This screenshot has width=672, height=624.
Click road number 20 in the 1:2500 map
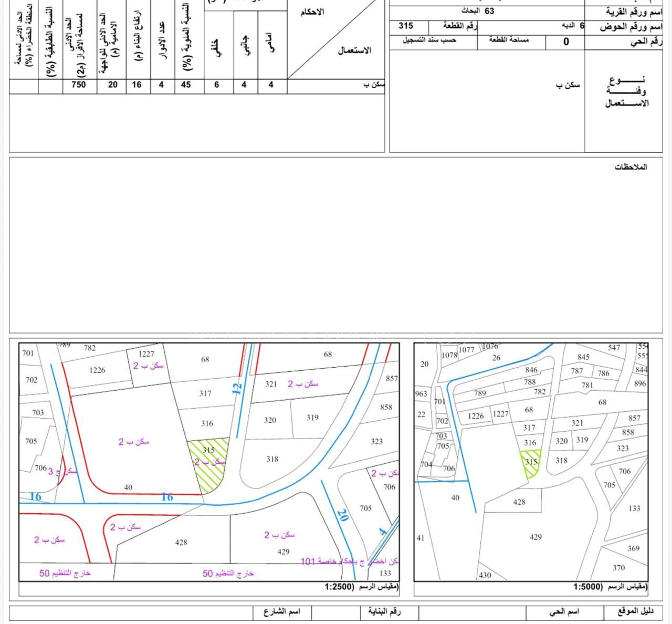tap(342, 515)
